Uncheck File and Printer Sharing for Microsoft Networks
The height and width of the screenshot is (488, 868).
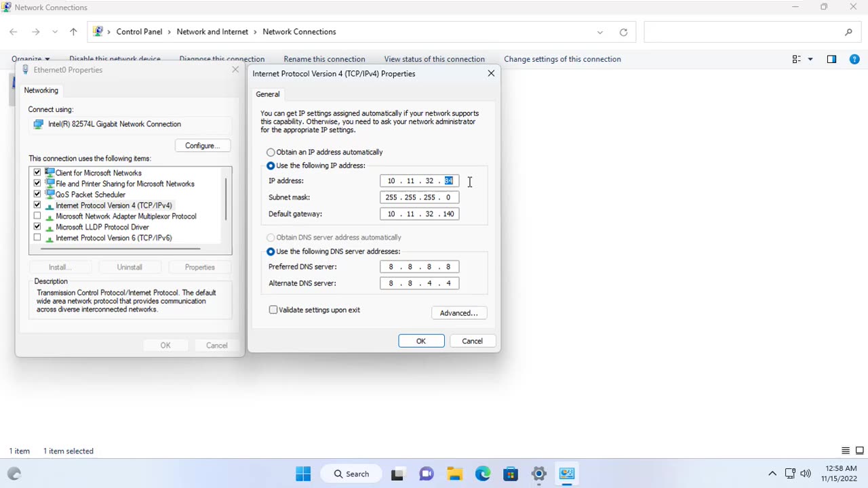click(37, 184)
